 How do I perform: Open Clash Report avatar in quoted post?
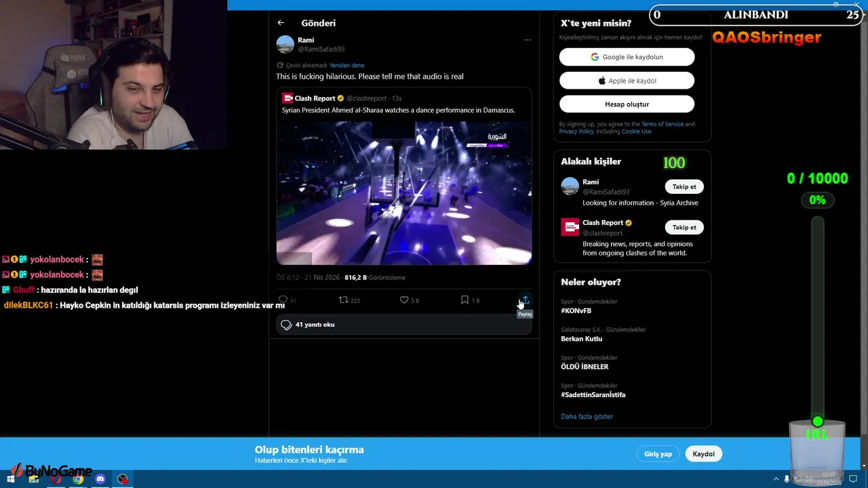point(288,98)
